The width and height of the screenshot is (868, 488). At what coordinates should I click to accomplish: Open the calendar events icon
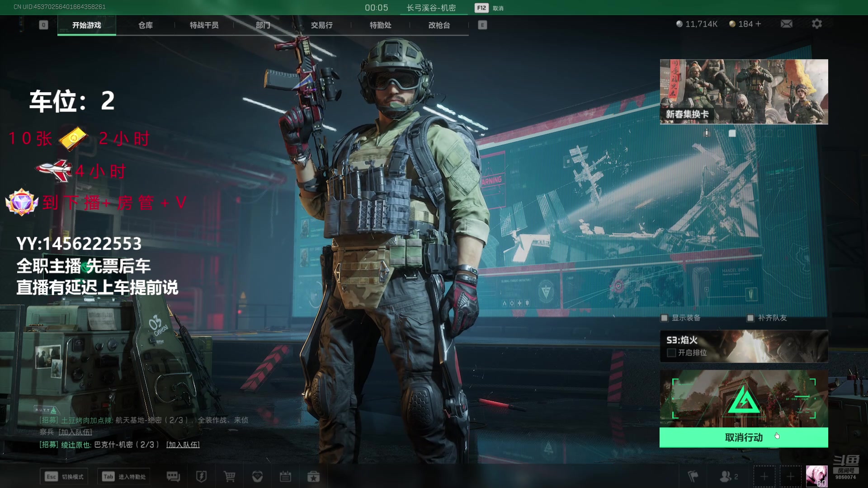point(285,477)
